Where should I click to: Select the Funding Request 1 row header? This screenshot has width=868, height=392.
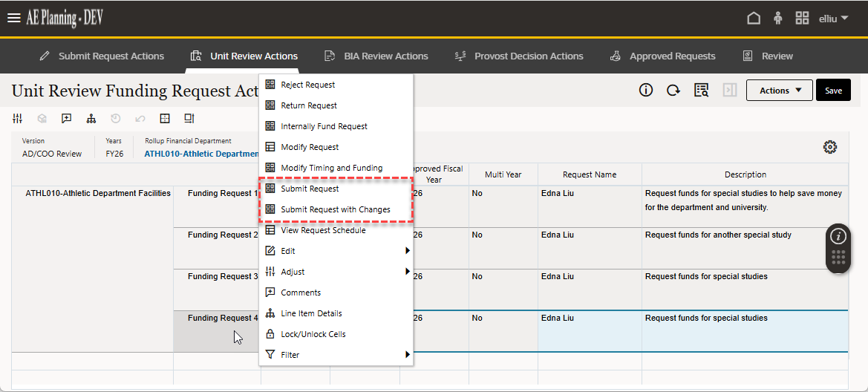click(217, 206)
